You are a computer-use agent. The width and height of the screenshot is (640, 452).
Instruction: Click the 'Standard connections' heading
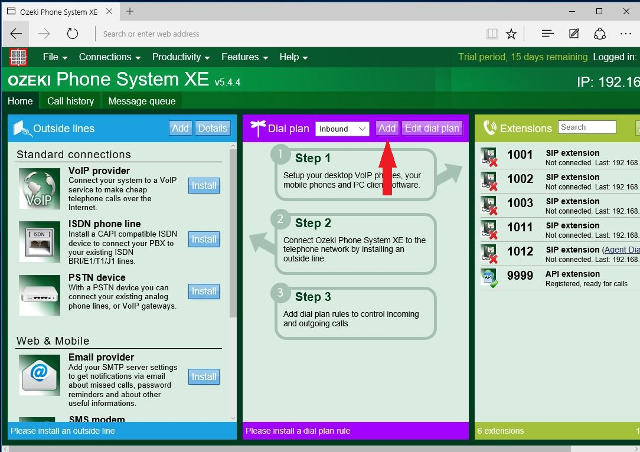point(73,154)
